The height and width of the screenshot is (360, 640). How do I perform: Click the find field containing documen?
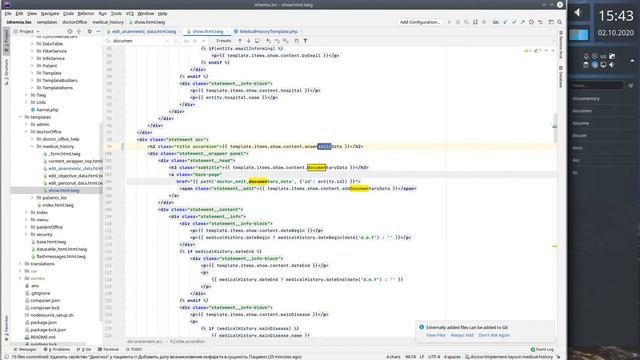pos(140,41)
